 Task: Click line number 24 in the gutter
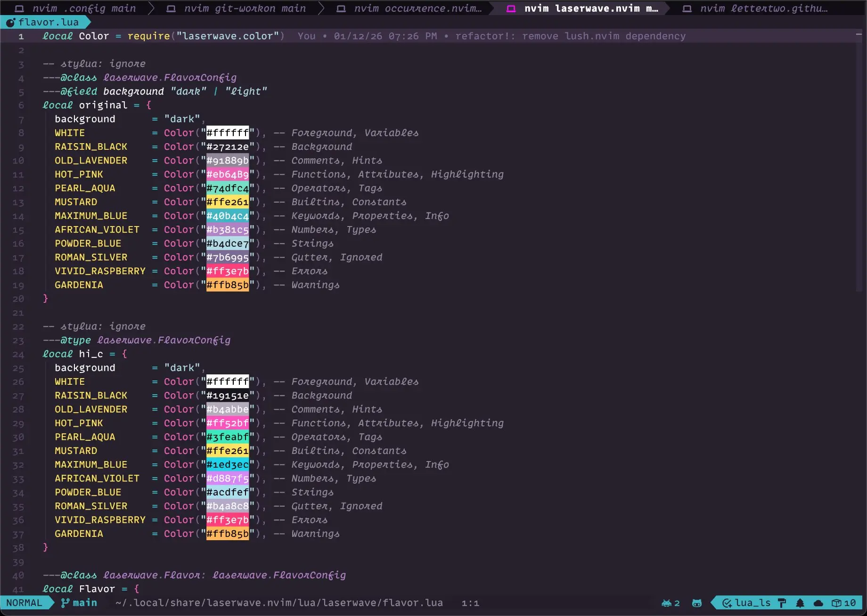pyautogui.click(x=18, y=354)
